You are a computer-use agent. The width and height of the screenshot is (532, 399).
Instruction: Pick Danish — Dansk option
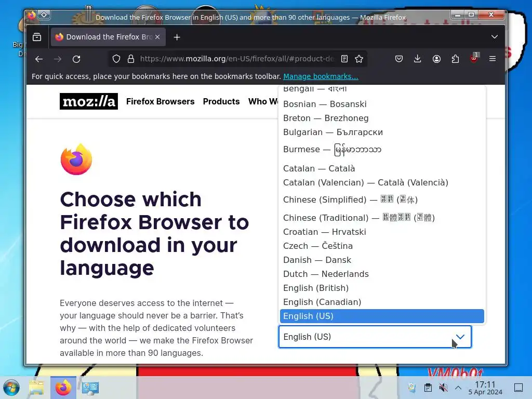point(382,260)
